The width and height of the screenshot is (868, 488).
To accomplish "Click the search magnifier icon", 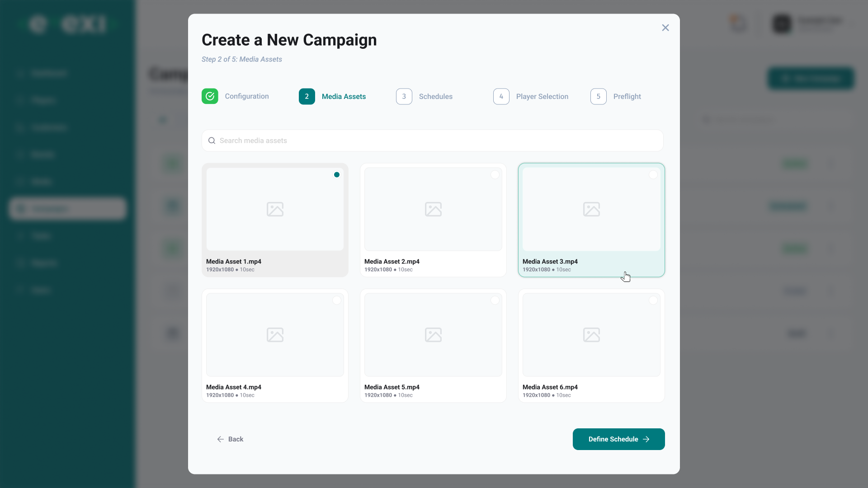I will click(212, 141).
